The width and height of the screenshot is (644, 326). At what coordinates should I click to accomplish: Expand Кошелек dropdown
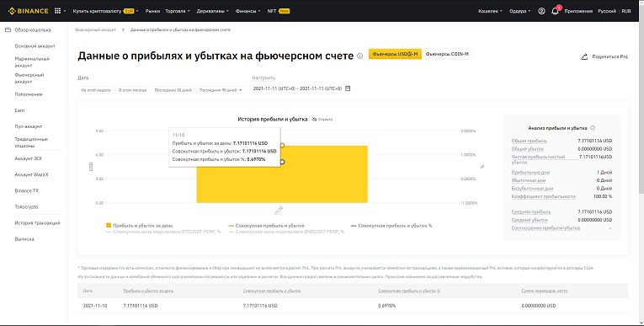(x=491, y=11)
